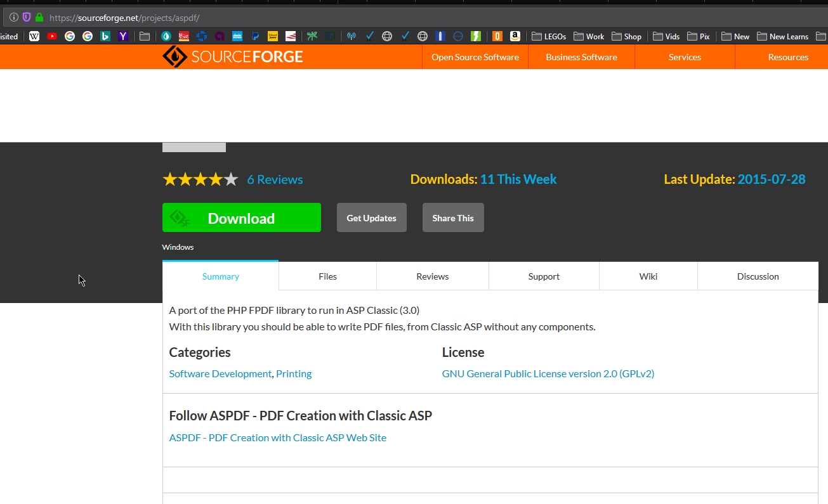Open the New Learns bookmarks folder
Image resolution: width=828 pixels, height=504 pixels.
coord(783,36)
